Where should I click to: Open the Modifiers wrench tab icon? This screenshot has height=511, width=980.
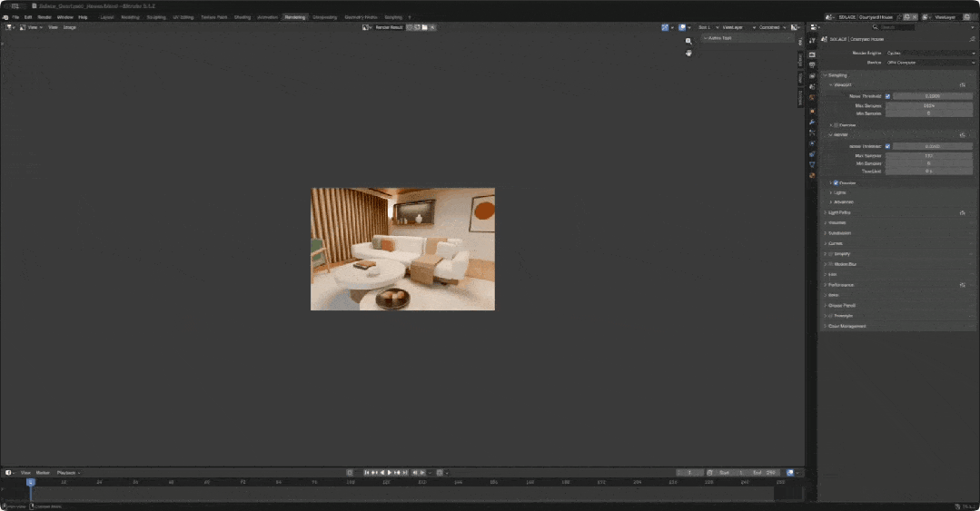[x=812, y=122]
